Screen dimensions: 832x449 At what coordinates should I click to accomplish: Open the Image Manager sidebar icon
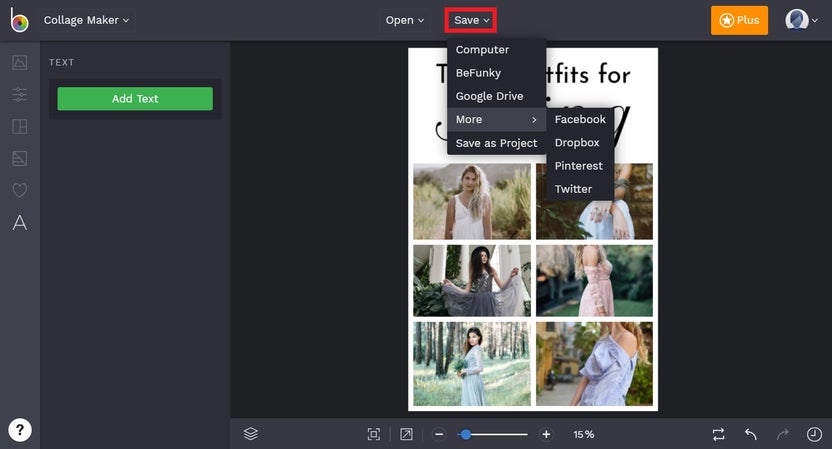(x=20, y=63)
